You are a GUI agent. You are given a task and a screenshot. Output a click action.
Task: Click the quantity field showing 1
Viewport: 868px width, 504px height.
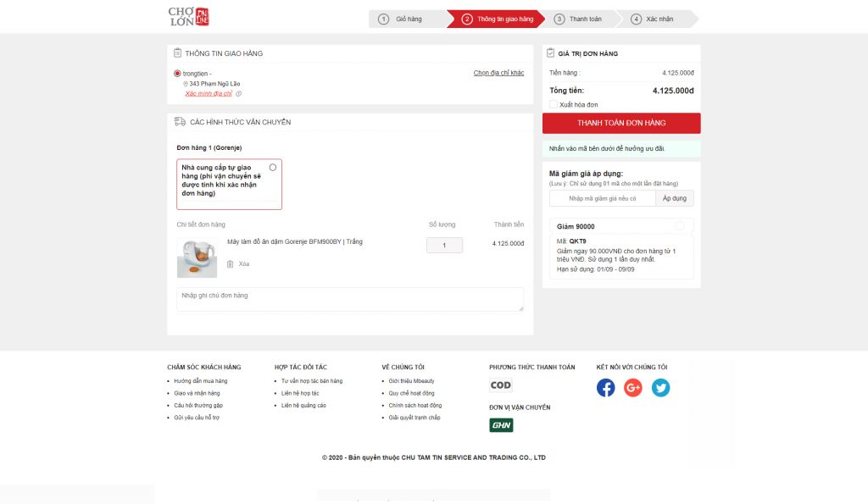pos(444,245)
